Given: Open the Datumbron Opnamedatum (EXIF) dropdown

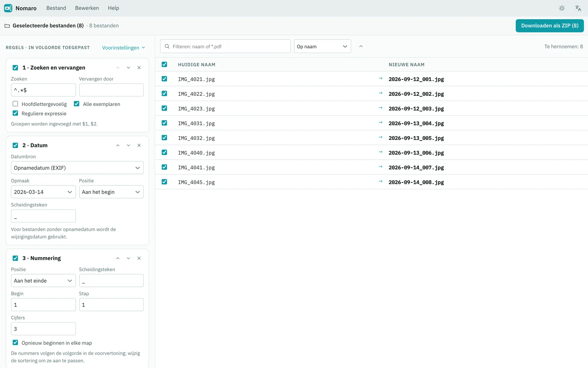Looking at the screenshot, I should (x=77, y=168).
